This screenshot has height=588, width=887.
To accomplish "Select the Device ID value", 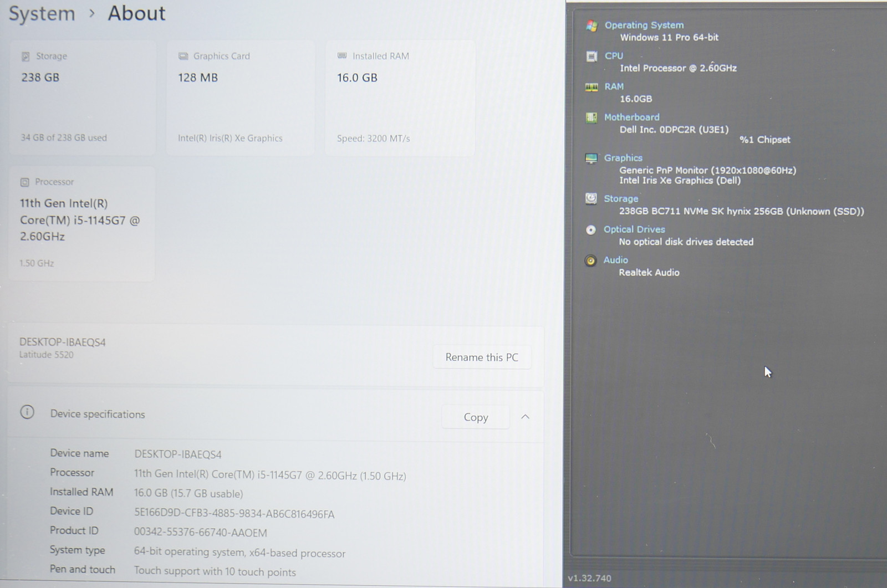I will click(x=234, y=514).
